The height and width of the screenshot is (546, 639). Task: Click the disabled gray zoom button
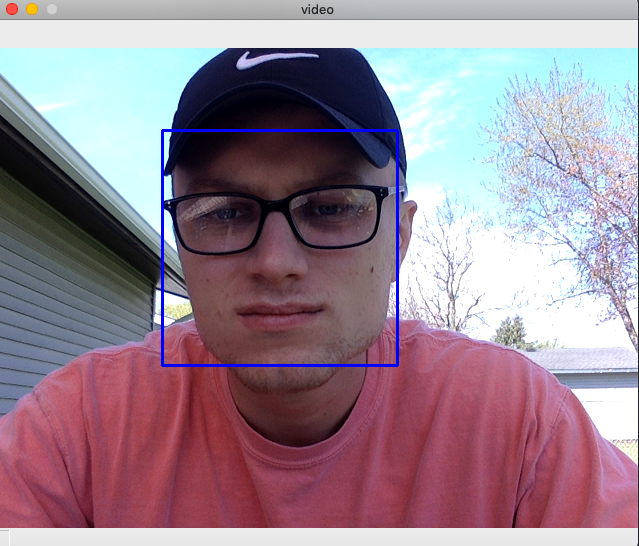pos(52,9)
